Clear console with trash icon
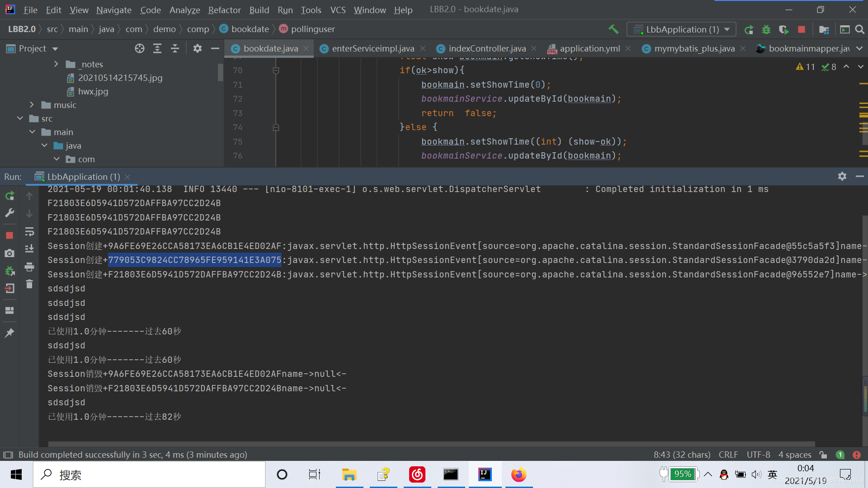Screen dimensions: 868x488 click(x=29, y=284)
